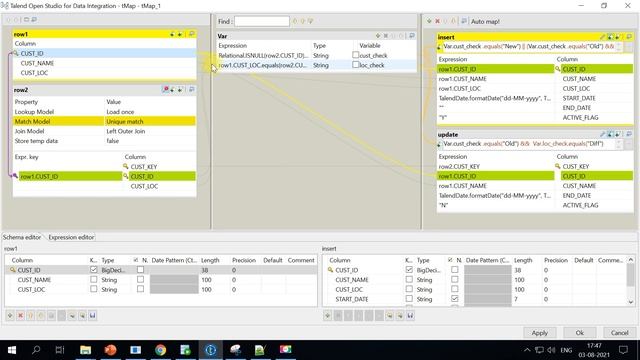Select CUST_NAME in the row1 input table

tap(37, 63)
